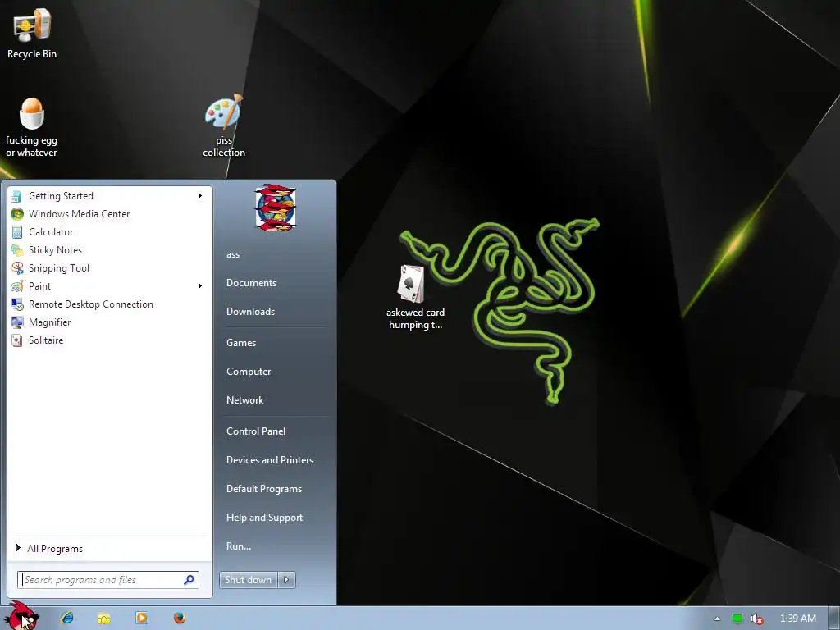Viewport: 840px width, 630px height.
Task: Open Default Programs
Action: point(264,489)
